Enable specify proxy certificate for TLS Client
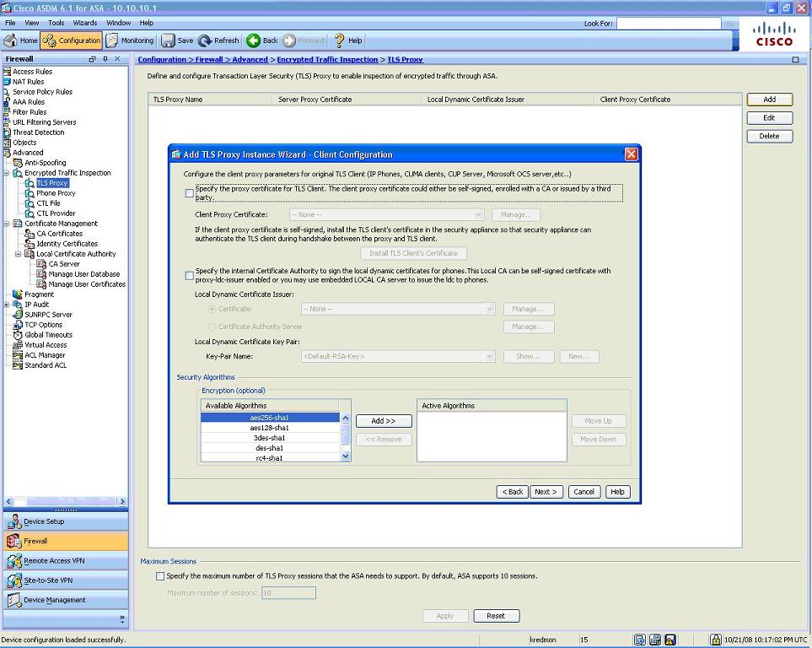This screenshot has height=648, width=812. tap(190, 193)
